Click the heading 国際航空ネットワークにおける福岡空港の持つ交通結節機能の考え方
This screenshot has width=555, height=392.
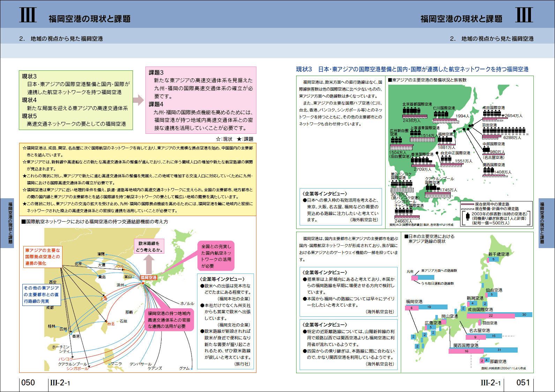[95, 222]
